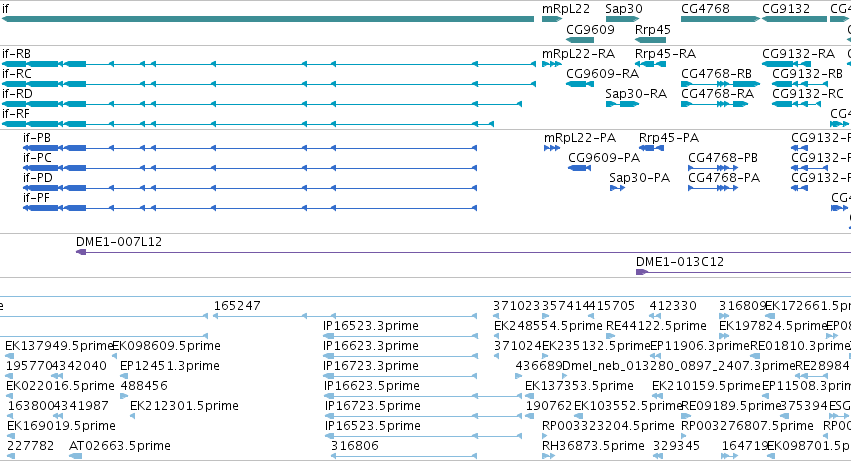Open transcript if-RD
The image size is (851, 461).
point(262,104)
